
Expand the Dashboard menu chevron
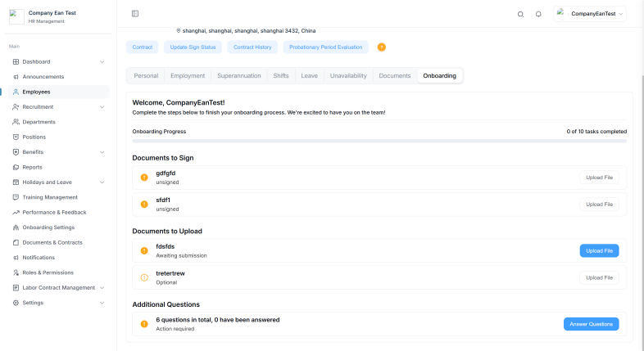pos(102,62)
